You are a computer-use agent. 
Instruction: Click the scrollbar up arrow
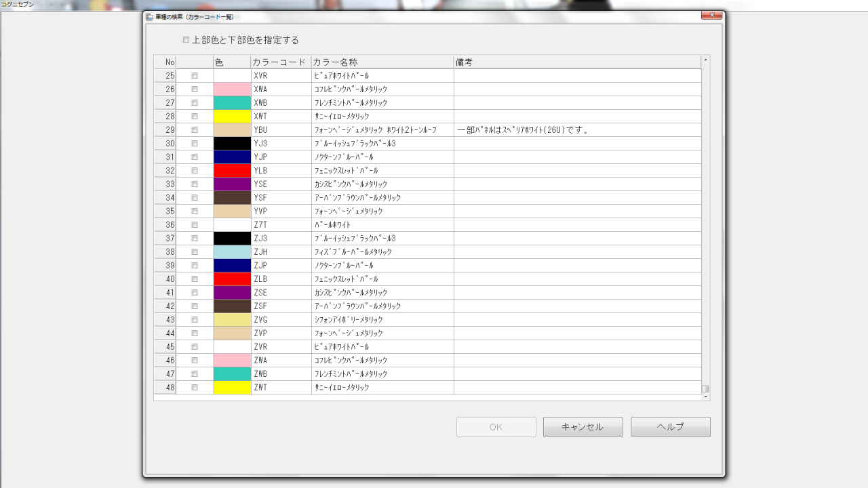pos(705,60)
